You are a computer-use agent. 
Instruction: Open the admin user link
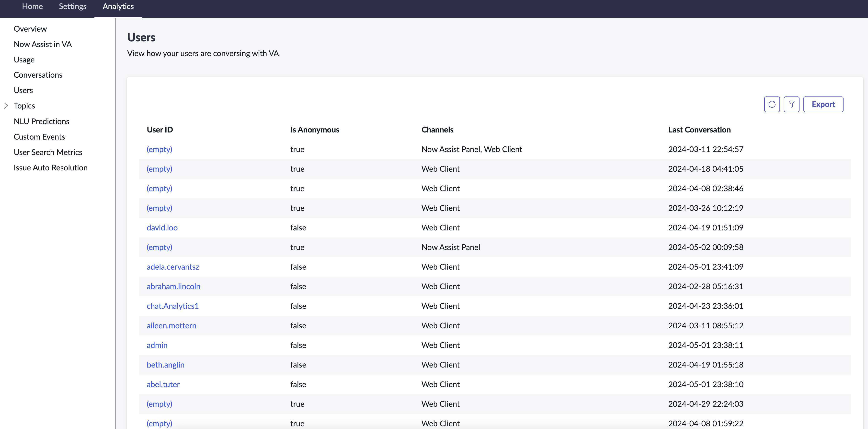tap(157, 345)
